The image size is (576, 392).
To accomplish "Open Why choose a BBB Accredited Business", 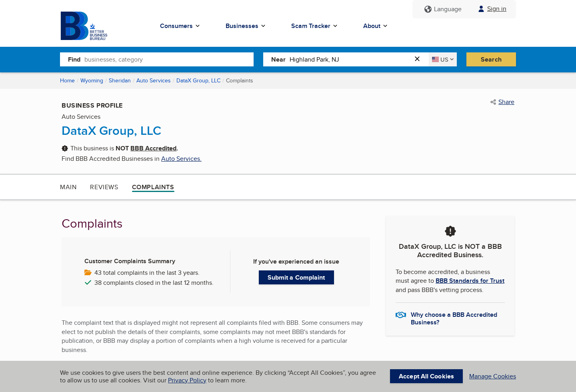I will point(454,318).
